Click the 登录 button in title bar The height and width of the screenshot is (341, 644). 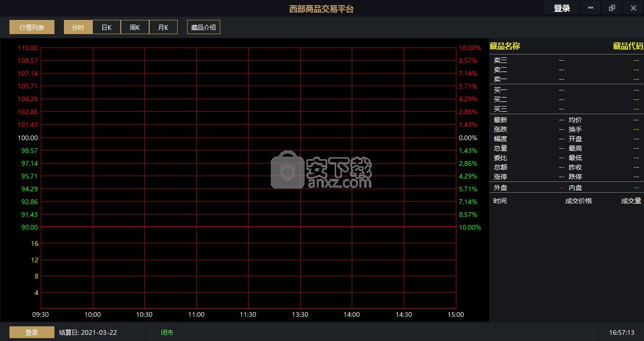click(562, 8)
